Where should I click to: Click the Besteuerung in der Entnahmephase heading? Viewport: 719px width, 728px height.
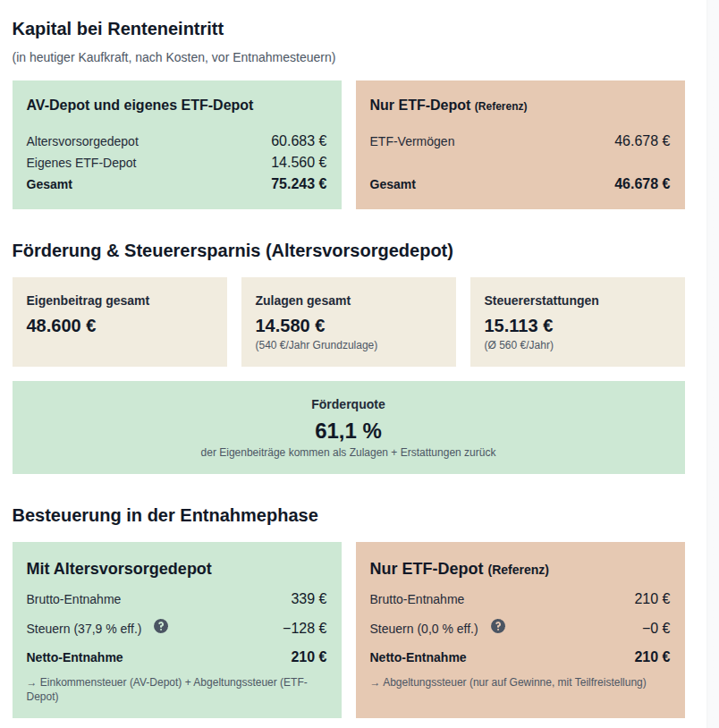[165, 515]
